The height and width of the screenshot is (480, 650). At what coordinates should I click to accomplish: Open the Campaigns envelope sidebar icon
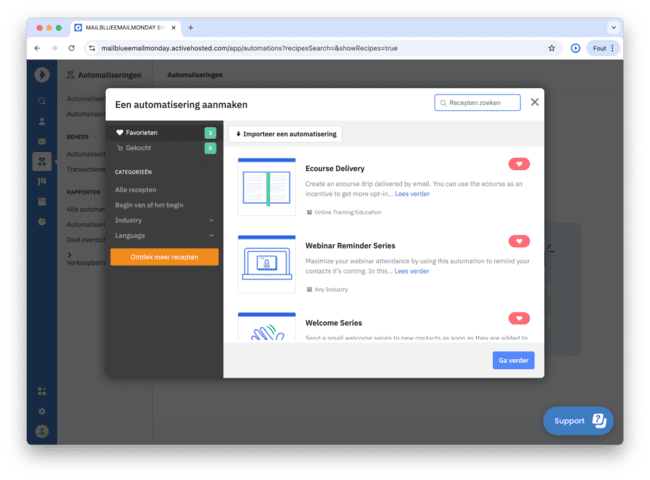click(x=42, y=141)
